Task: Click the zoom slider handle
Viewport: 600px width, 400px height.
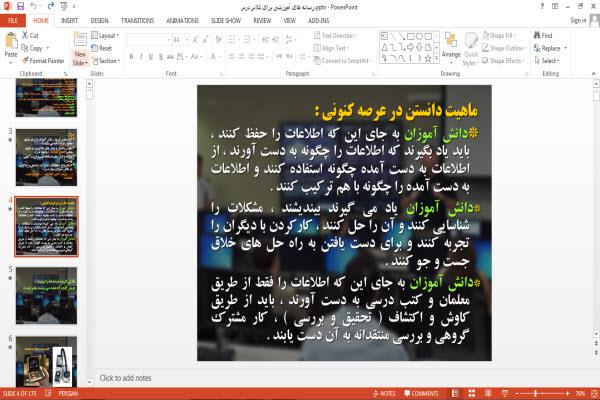Action: tap(536, 393)
